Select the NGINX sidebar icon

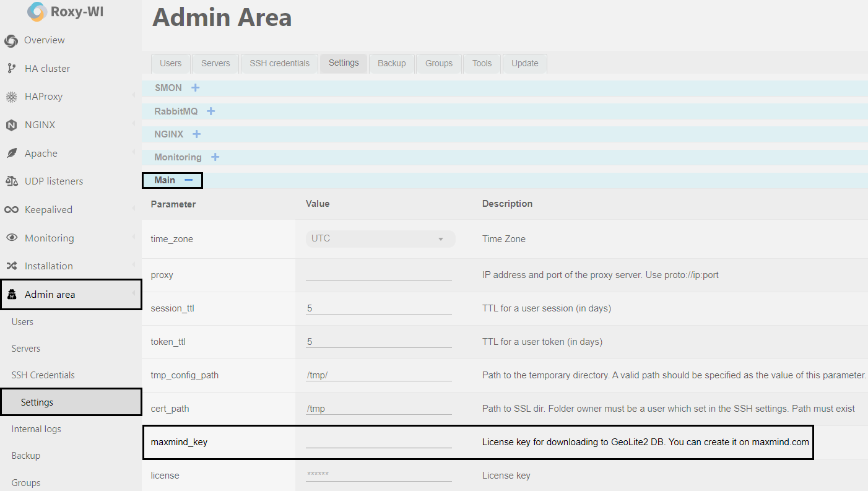[x=11, y=124]
